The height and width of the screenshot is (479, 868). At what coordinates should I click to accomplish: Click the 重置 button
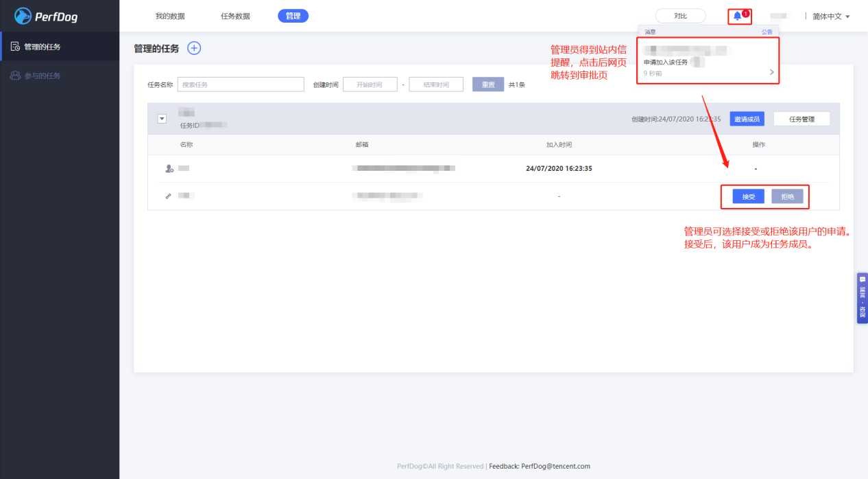tap(488, 84)
